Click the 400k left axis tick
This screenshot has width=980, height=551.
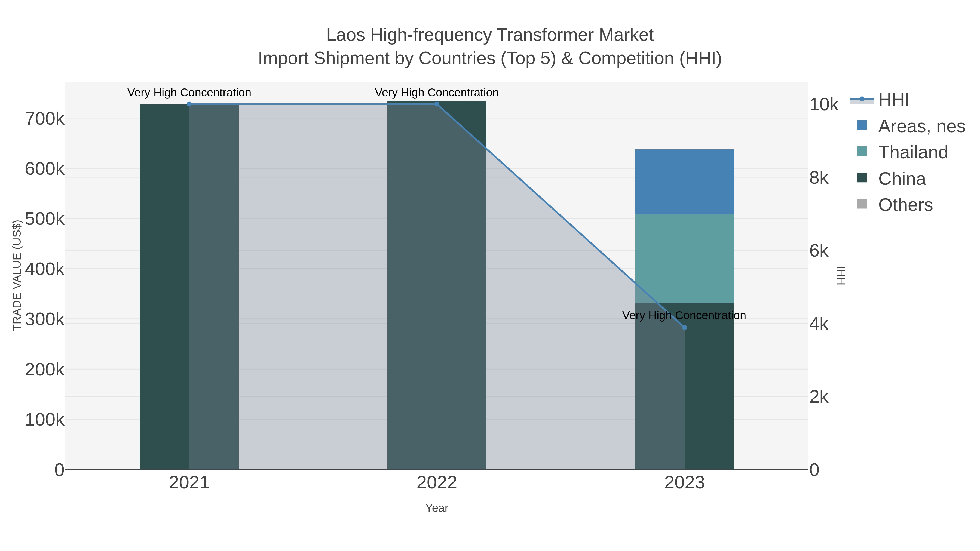click(x=45, y=269)
